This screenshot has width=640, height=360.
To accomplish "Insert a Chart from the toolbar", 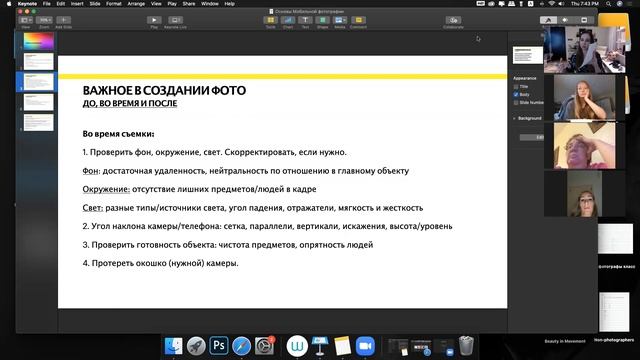I will (288, 20).
